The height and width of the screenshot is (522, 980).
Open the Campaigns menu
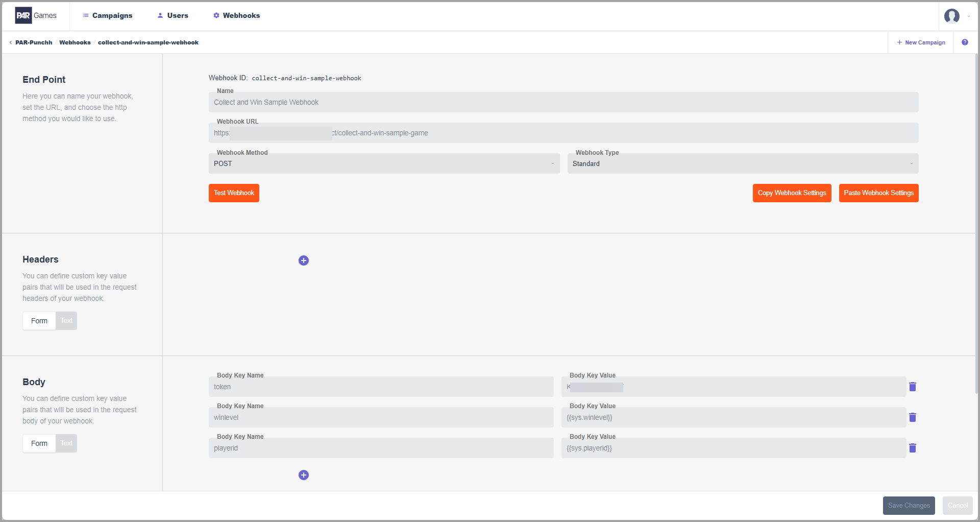[x=108, y=15]
